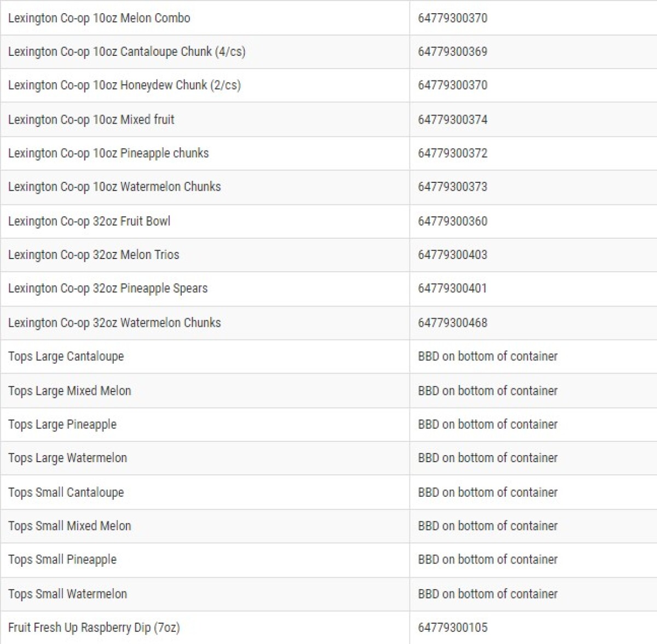Select the Tops Small Watermelon product name

click(x=67, y=594)
